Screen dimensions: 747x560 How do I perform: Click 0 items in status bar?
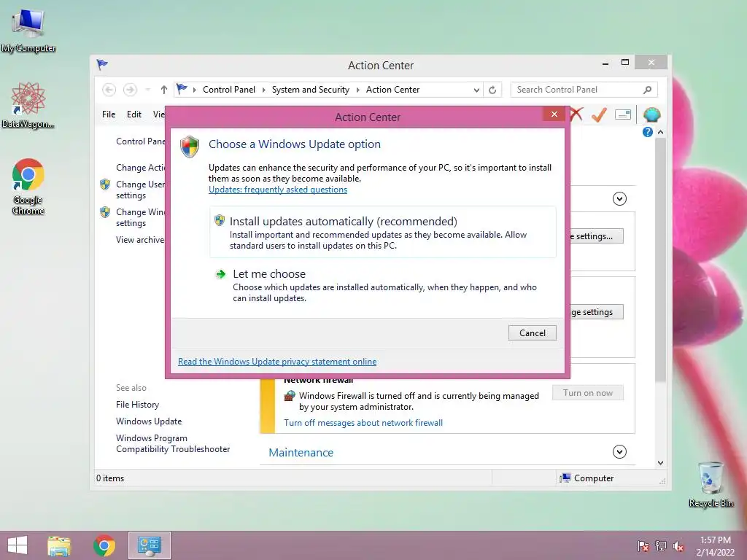(110, 478)
